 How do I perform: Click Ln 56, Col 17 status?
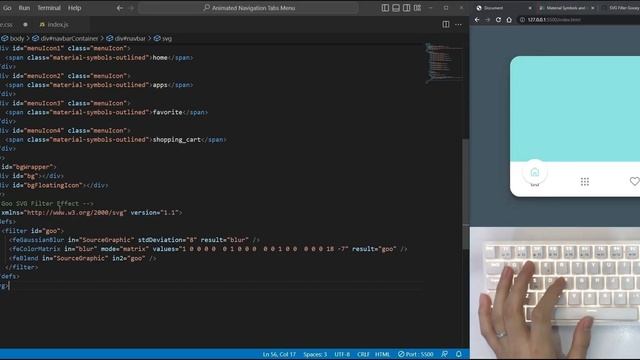tap(279, 354)
